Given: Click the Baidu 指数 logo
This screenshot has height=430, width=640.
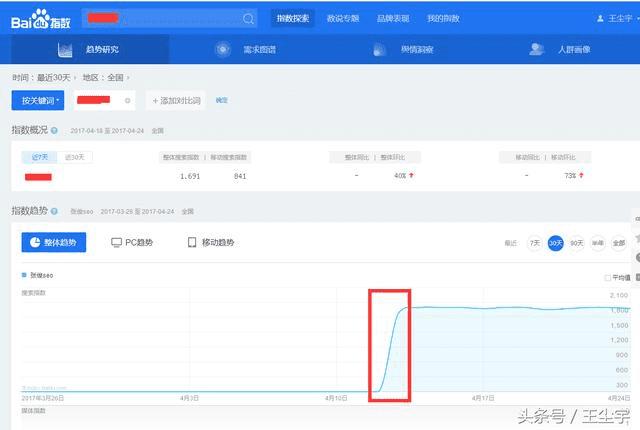Looking at the screenshot, I should (x=40, y=19).
